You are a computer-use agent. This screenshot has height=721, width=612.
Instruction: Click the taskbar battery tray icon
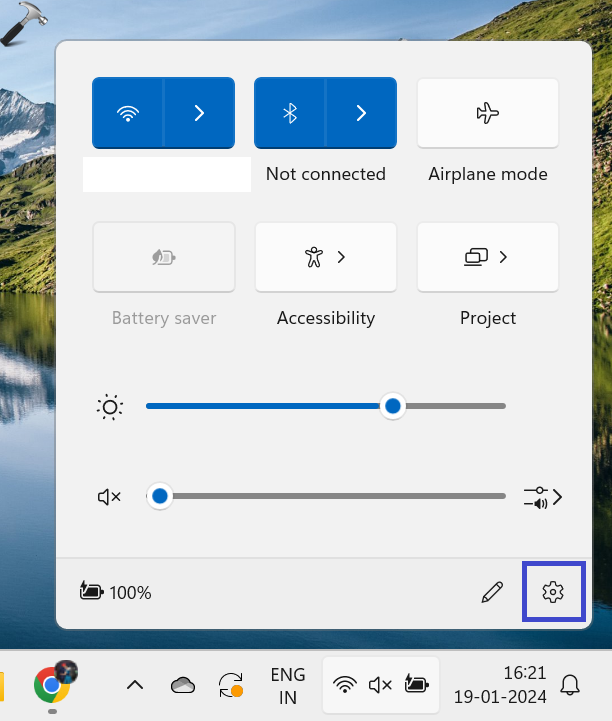tap(417, 683)
